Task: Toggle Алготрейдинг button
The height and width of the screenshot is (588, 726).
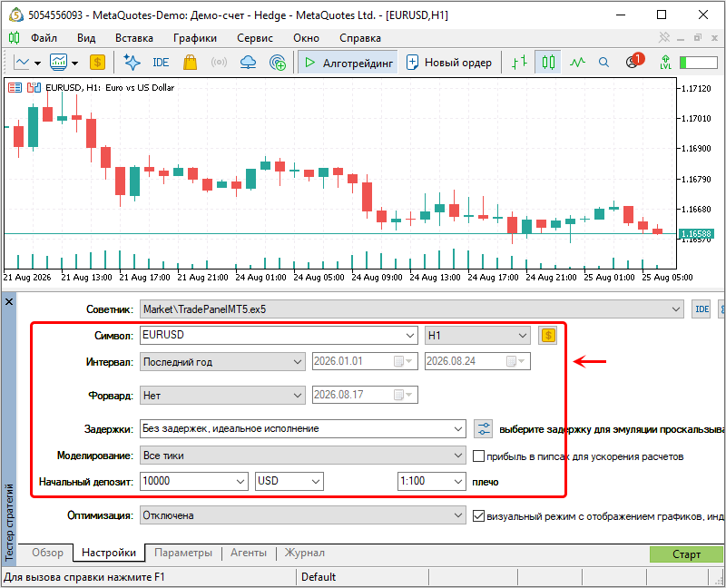Action: tap(348, 62)
